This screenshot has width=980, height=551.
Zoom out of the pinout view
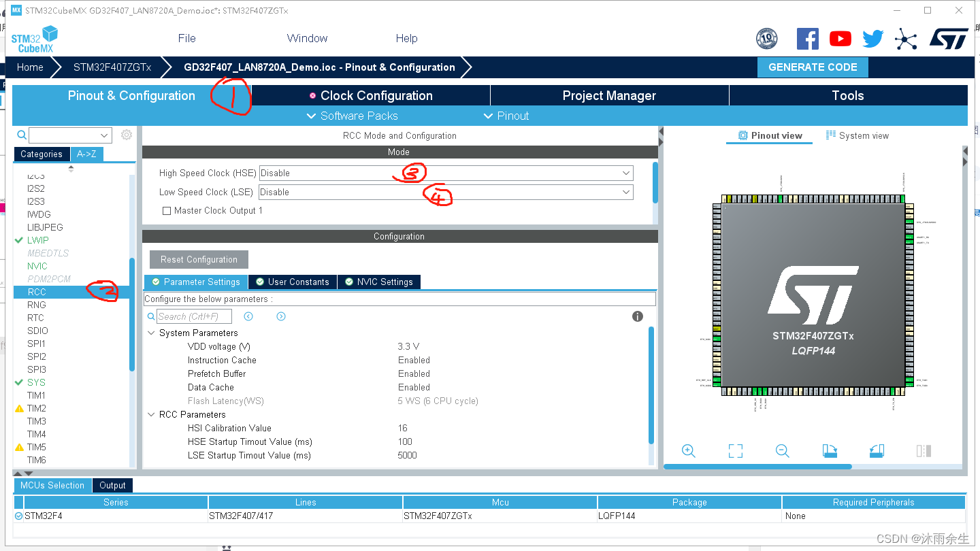pyautogui.click(x=782, y=451)
